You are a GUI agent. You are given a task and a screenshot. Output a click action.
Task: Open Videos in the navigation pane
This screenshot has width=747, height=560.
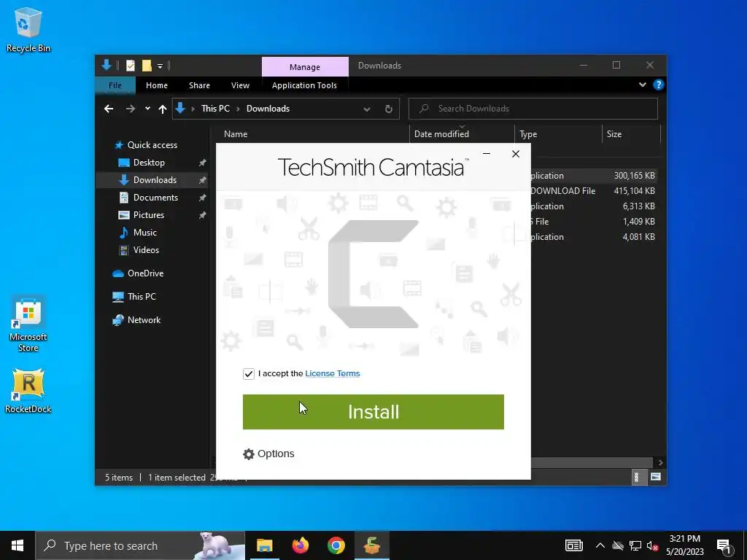pyautogui.click(x=146, y=250)
